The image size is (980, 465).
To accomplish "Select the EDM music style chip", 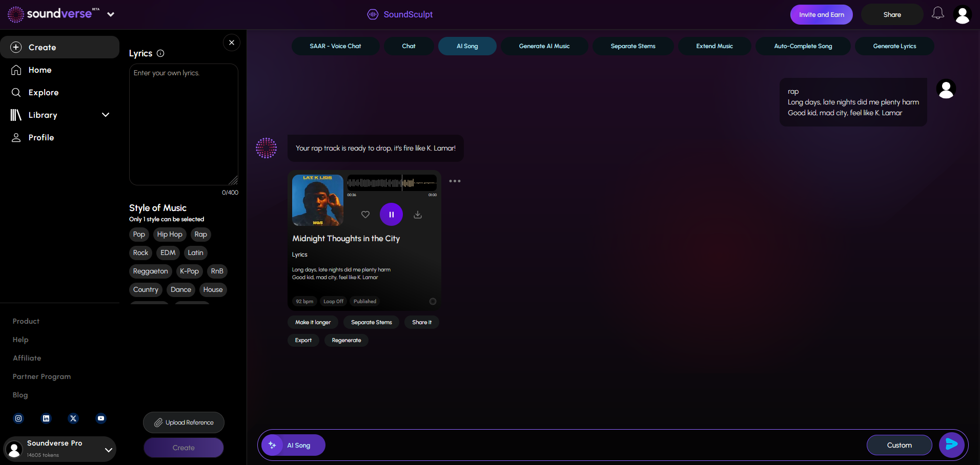I will (168, 253).
